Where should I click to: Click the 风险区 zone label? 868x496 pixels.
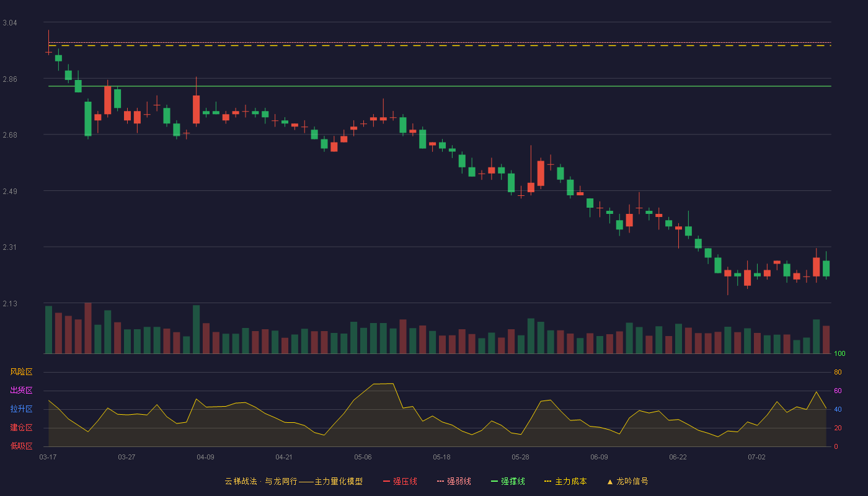click(21, 372)
